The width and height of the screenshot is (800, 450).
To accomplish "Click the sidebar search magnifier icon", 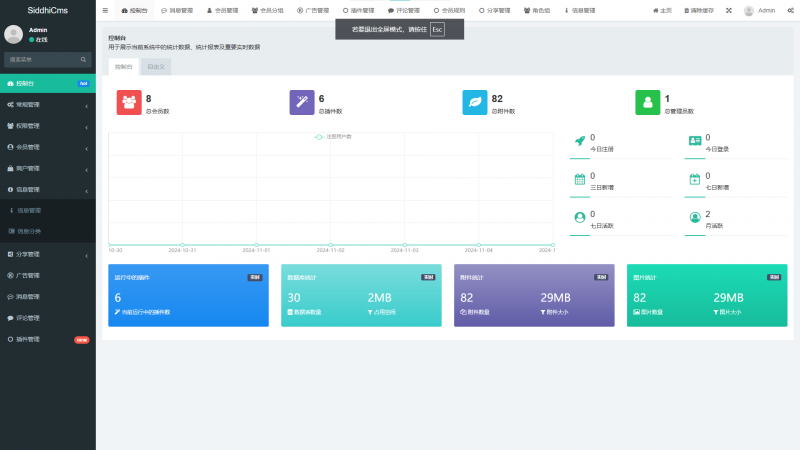I will [x=83, y=59].
